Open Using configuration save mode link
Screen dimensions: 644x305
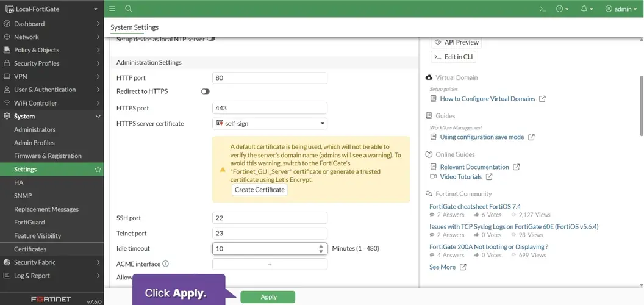click(482, 137)
